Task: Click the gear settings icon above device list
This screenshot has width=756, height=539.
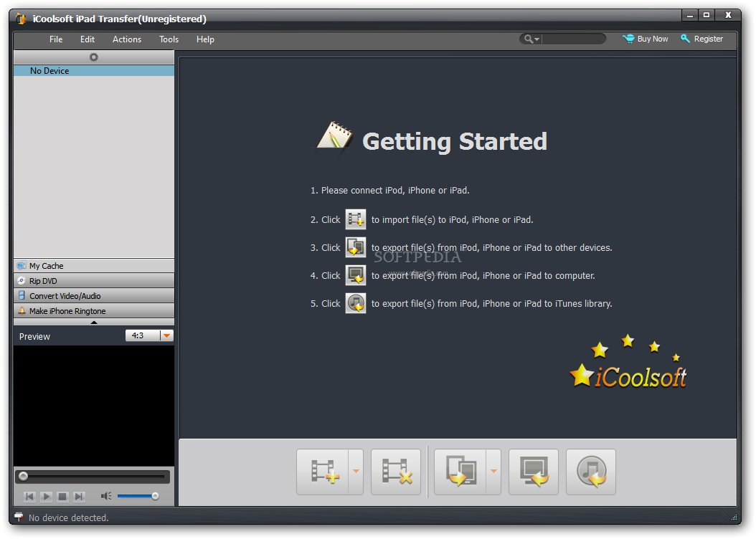Action: click(93, 57)
